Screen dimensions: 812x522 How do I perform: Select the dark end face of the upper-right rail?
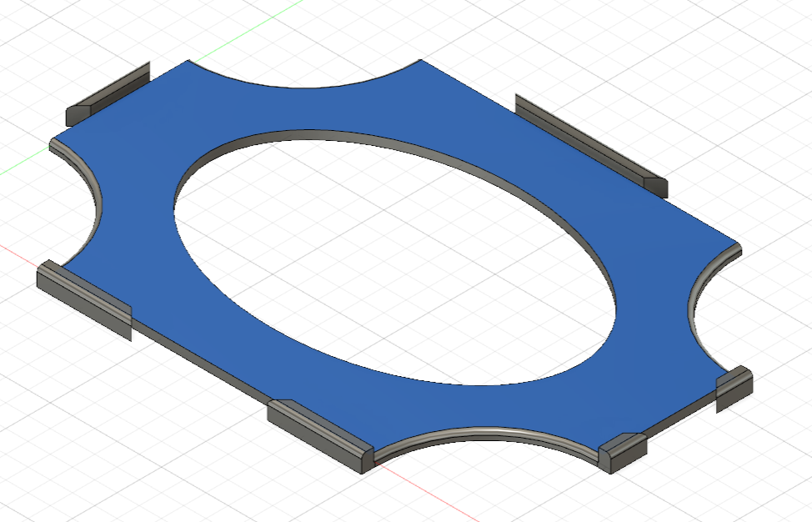[659, 188]
